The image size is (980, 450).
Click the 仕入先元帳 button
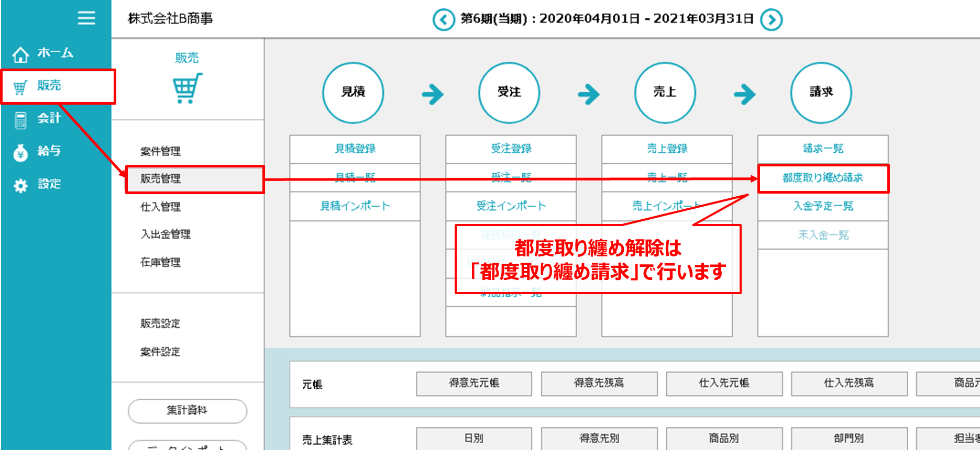pos(724,384)
